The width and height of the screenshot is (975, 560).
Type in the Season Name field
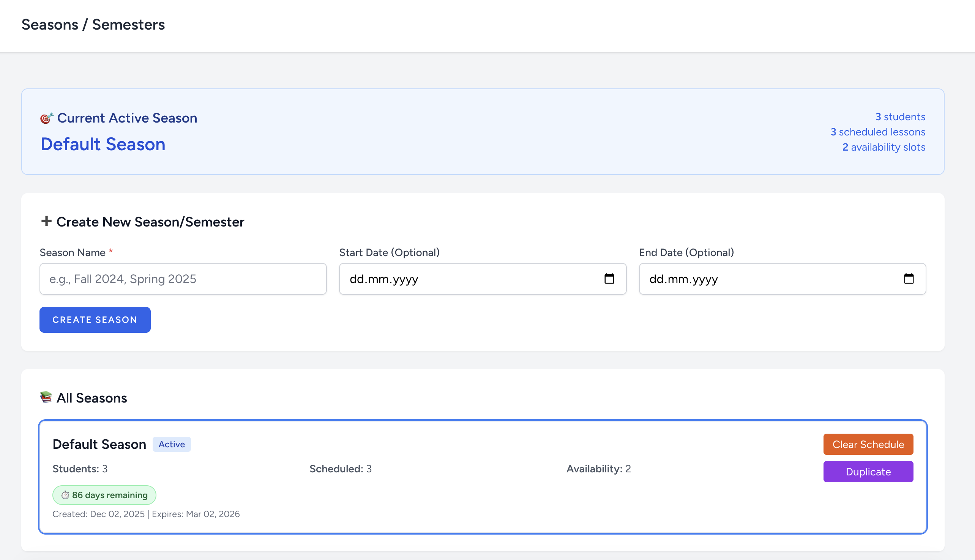(183, 279)
